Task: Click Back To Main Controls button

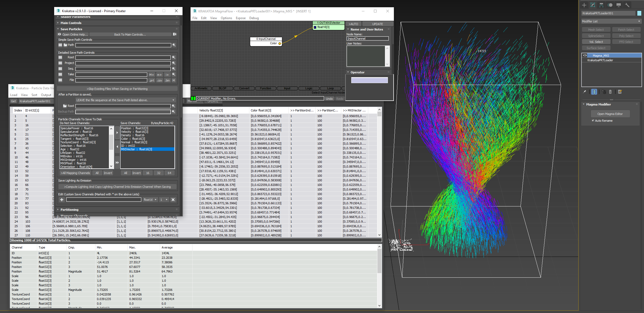Action: pos(130,35)
